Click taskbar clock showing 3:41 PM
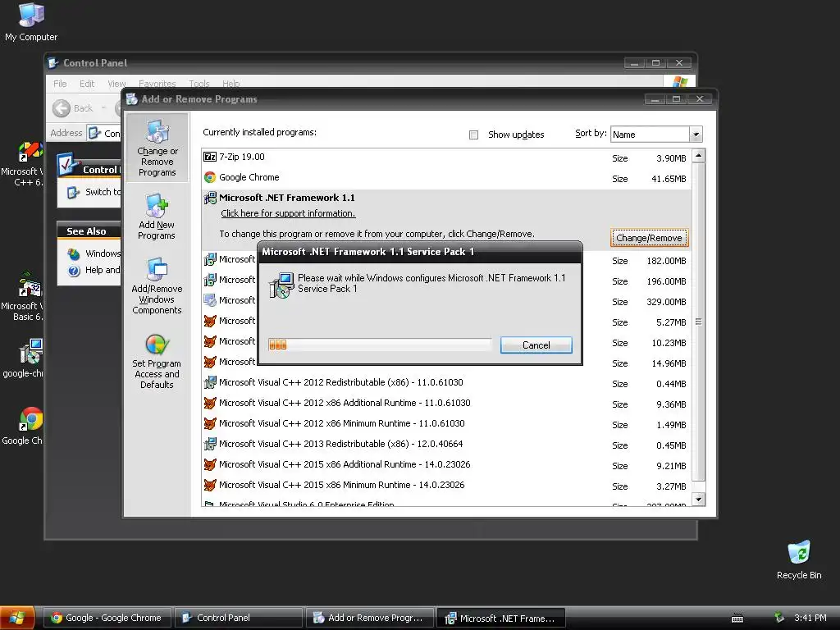 tap(810, 618)
